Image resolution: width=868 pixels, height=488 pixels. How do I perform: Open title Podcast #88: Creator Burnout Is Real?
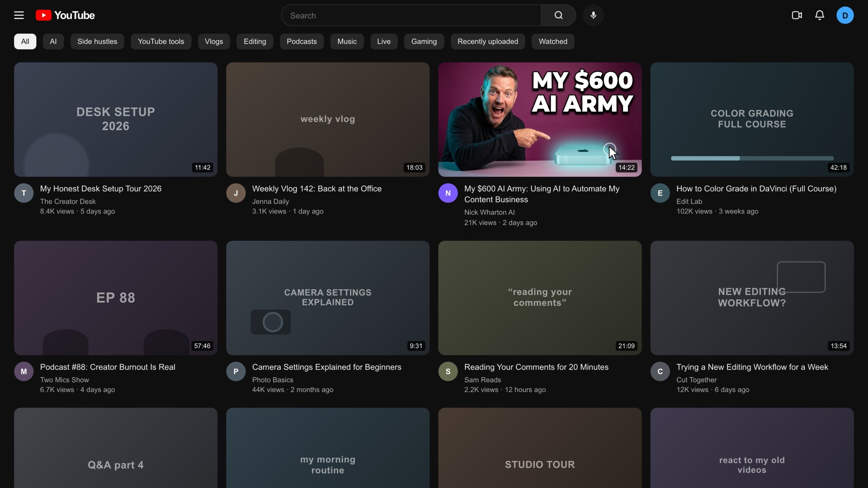pos(107,367)
